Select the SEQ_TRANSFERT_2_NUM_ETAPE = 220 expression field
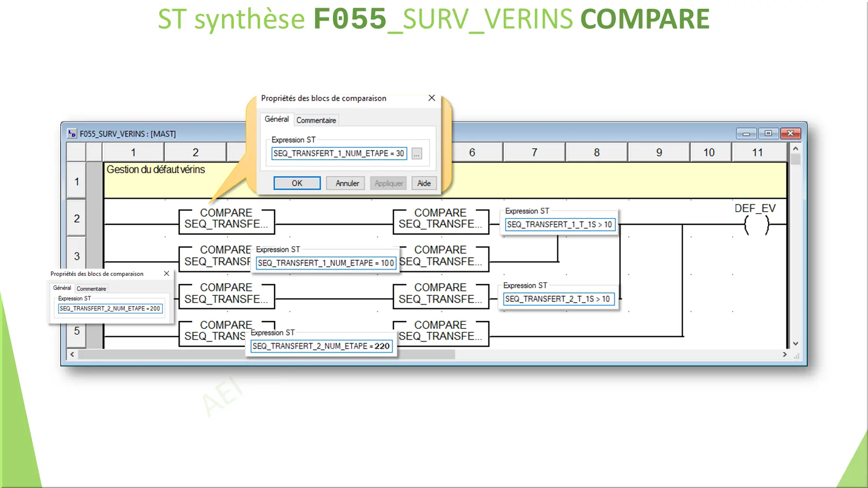 click(320, 346)
